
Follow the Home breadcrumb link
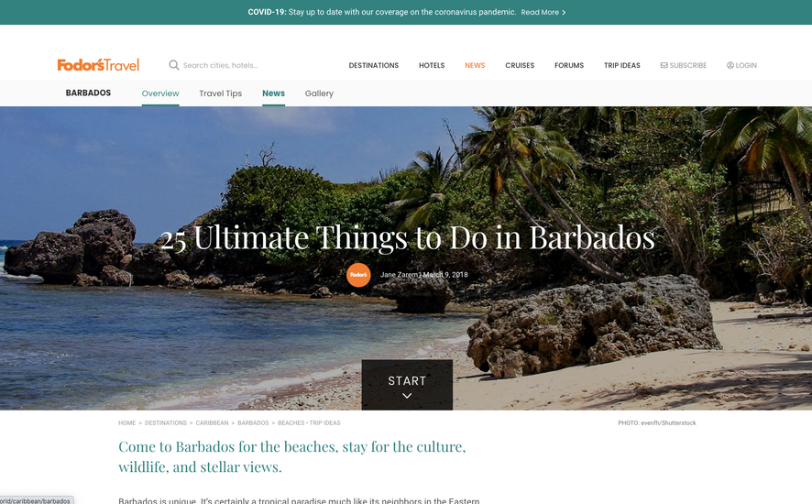pyautogui.click(x=126, y=423)
